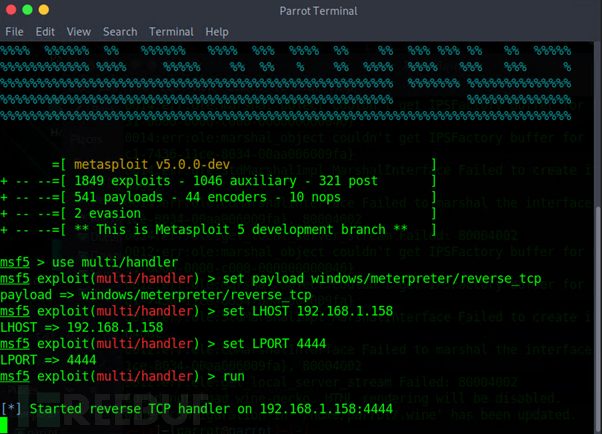Open the Edit menu

[x=45, y=31]
